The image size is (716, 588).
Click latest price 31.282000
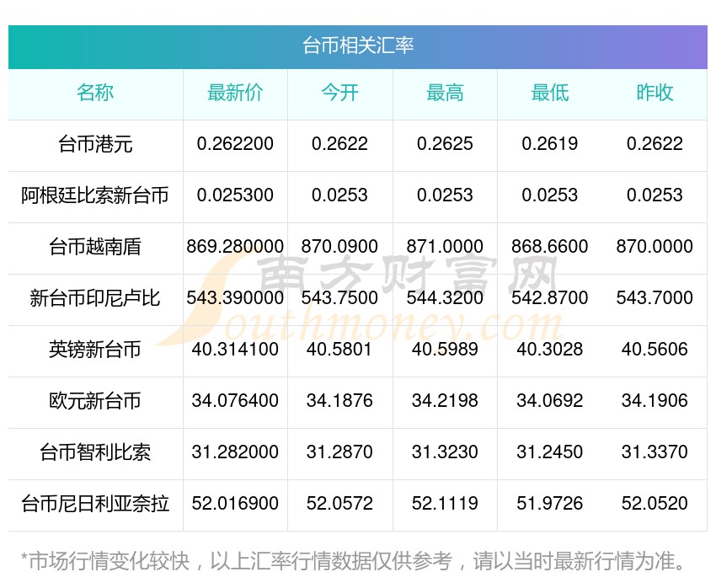coord(235,452)
